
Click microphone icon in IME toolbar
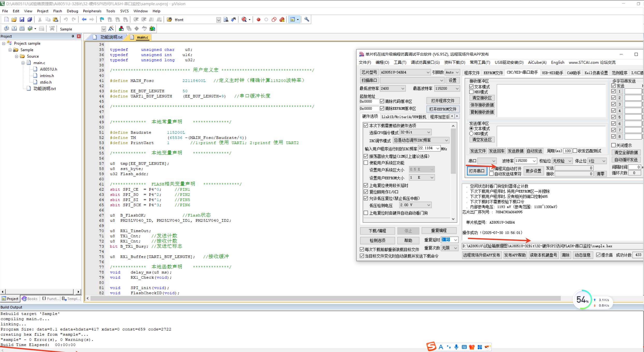tap(456, 347)
